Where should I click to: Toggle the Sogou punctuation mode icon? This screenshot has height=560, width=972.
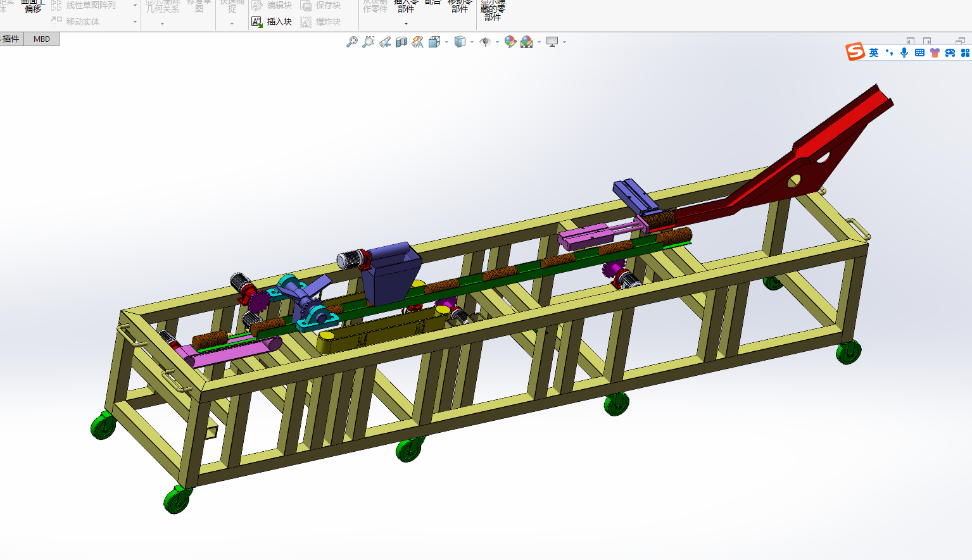pos(889,53)
